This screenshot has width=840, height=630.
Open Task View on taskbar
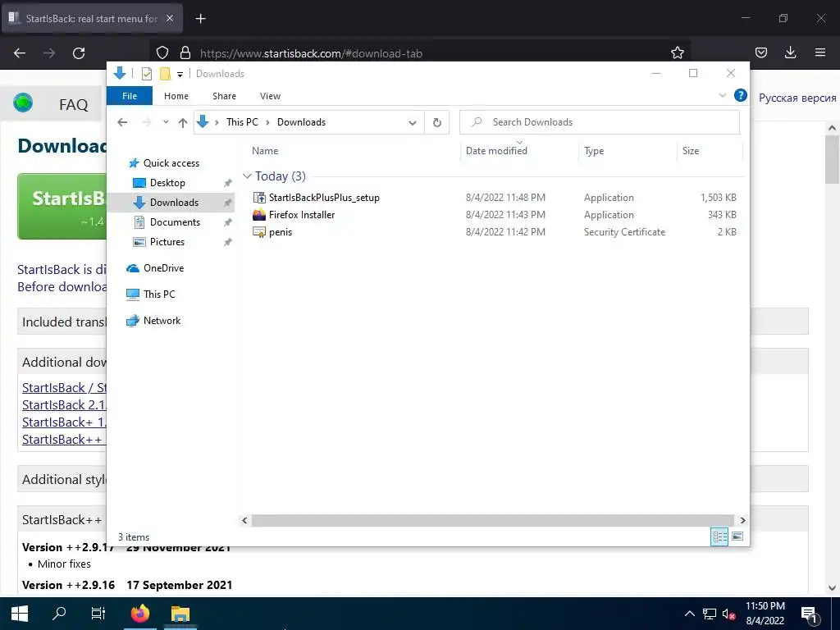pos(98,614)
